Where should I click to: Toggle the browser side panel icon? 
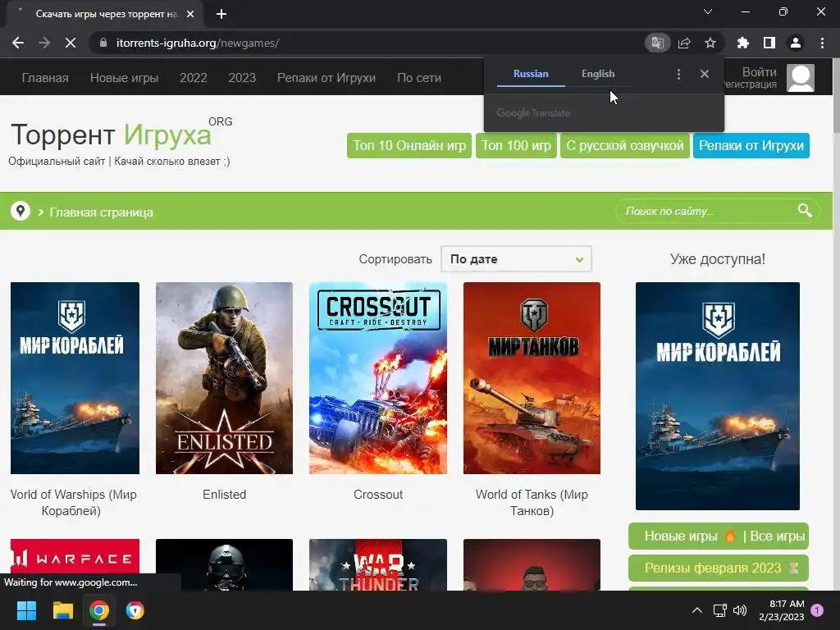point(769,43)
